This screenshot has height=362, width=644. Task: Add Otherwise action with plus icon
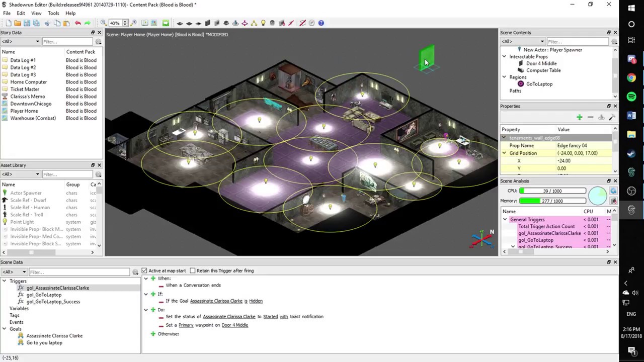(x=153, y=334)
